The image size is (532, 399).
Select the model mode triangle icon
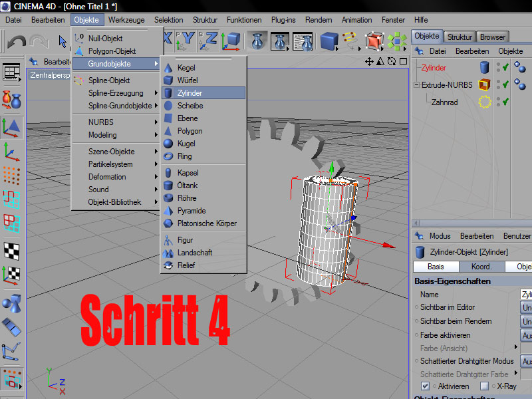pyautogui.click(x=11, y=127)
